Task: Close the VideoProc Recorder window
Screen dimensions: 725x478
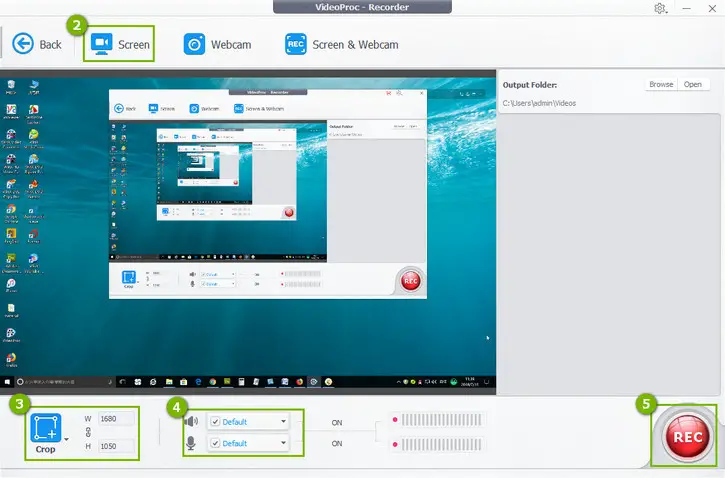Action: point(712,8)
